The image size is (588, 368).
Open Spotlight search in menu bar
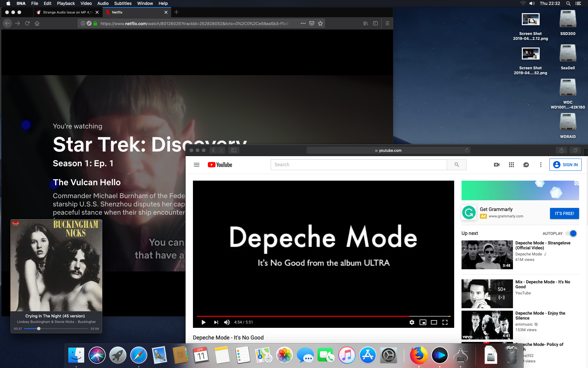[x=568, y=3]
